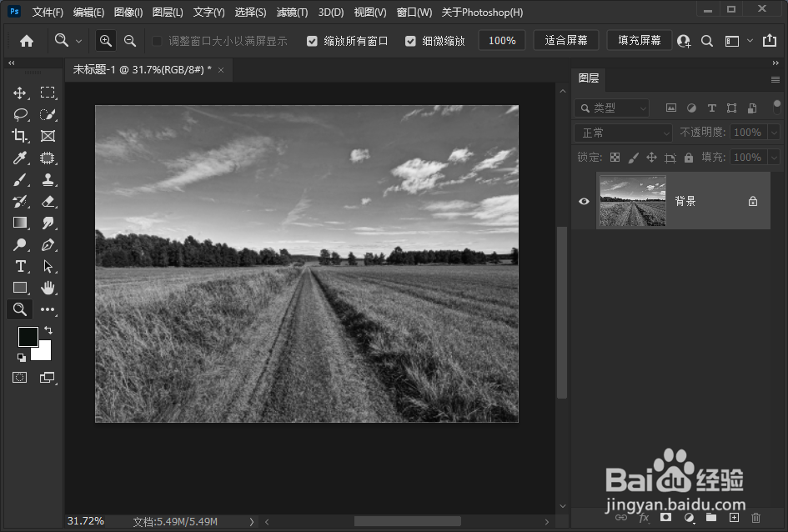
Task: Swap foreground and background colors
Action: [48, 330]
